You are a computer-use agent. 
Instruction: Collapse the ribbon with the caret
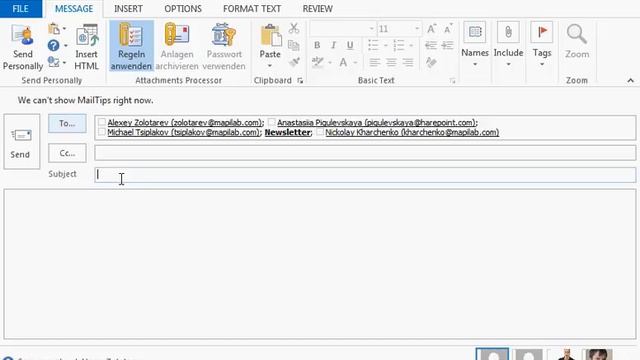(x=630, y=81)
